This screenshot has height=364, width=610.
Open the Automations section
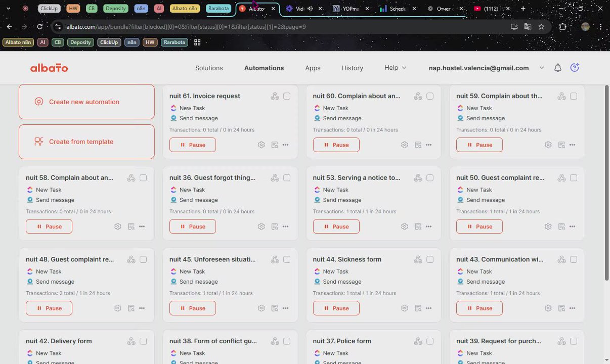[264, 68]
